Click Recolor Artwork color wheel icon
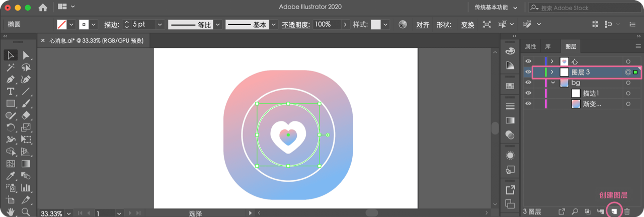 tap(403, 24)
